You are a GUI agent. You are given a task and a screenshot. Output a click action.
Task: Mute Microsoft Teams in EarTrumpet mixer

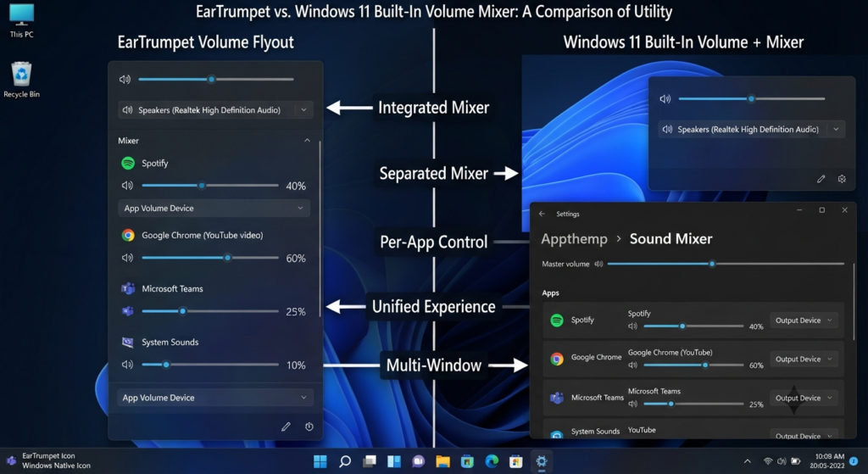pyautogui.click(x=127, y=311)
